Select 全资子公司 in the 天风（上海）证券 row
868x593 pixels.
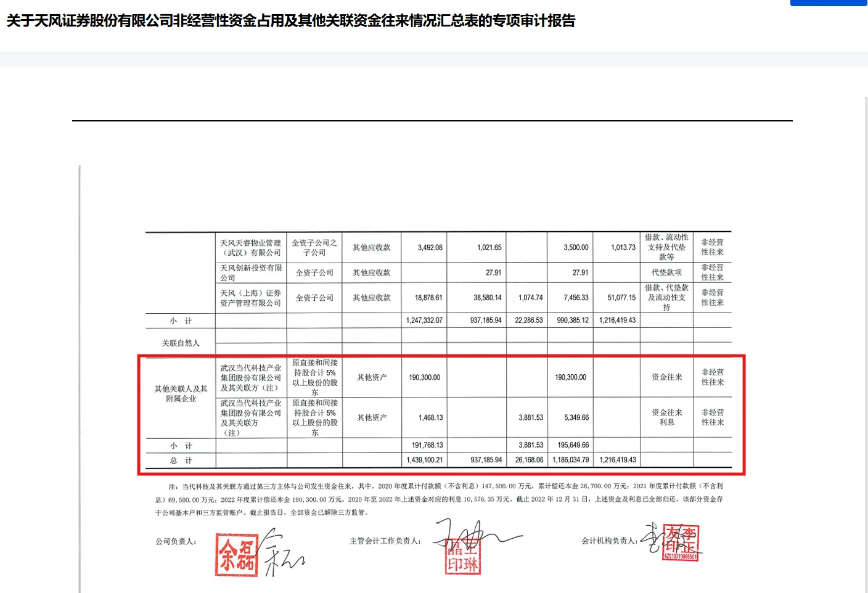tap(314, 298)
